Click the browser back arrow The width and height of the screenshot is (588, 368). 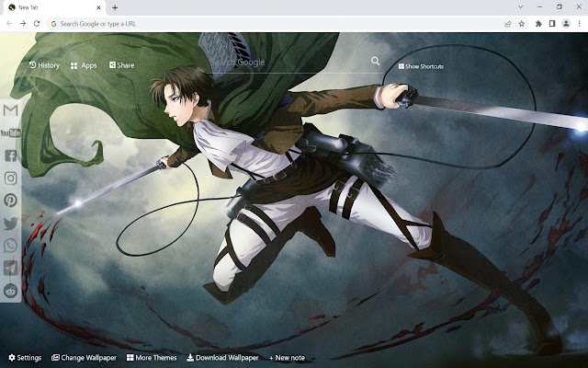point(9,24)
